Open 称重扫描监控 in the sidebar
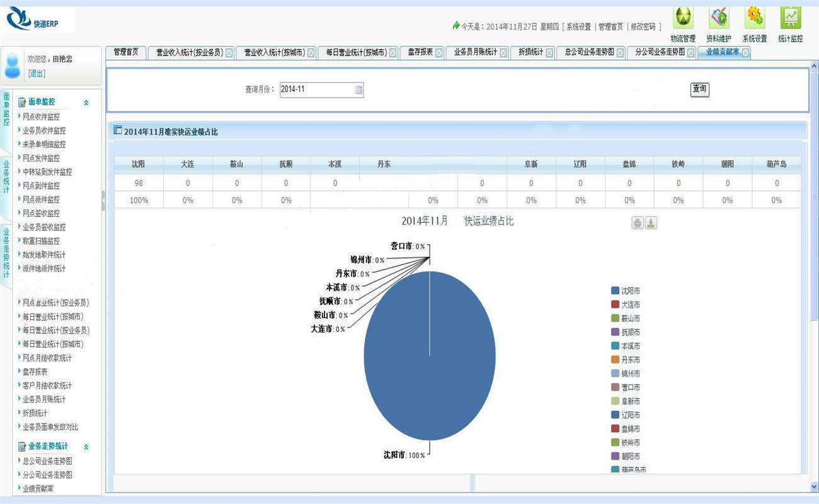This screenshot has width=819, height=504. click(x=41, y=241)
